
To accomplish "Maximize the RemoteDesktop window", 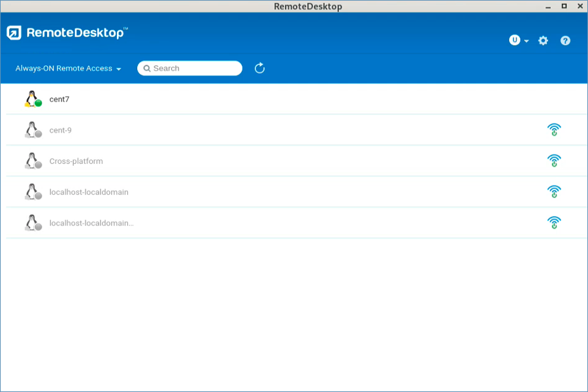I will [x=564, y=6].
